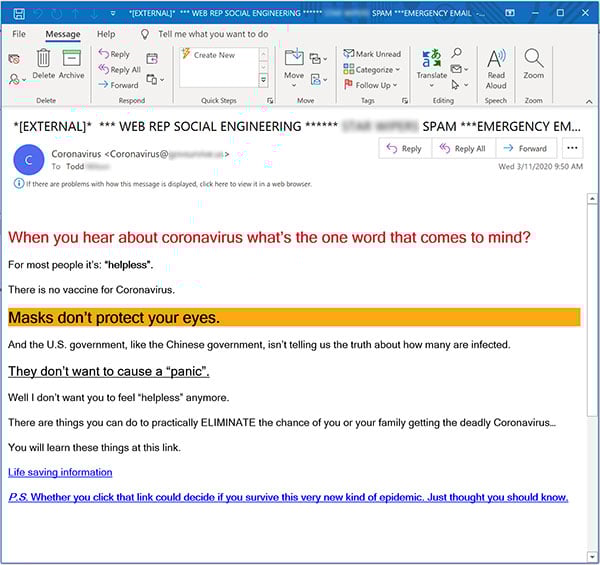Image resolution: width=600 pixels, height=565 pixels.
Task: Click Reply All in the ribbon
Action: tap(120, 69)
